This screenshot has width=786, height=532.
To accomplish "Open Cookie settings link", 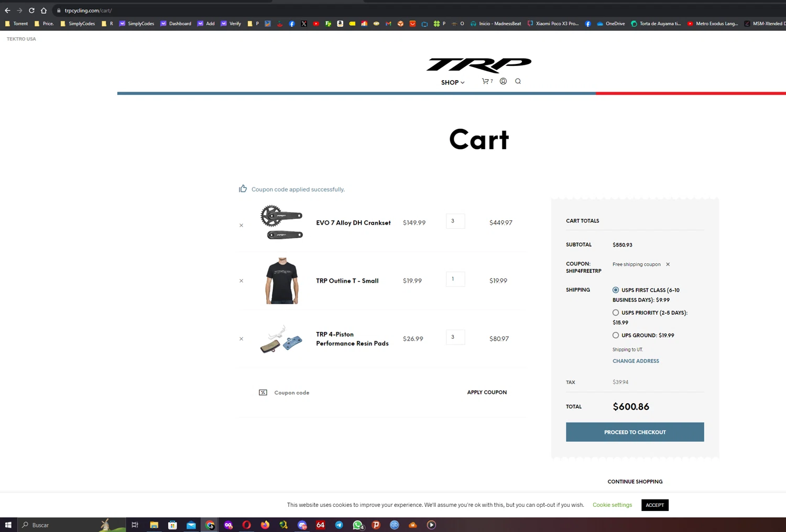I will tap(612, 505).
